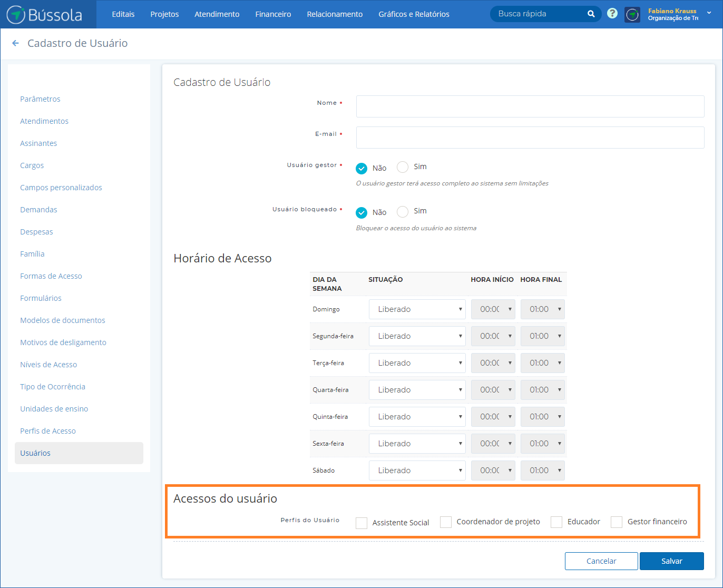This screenshot has width=723, height=588.
Task: Select Sim for Usuário bloqueado
Action: [403, 212]
